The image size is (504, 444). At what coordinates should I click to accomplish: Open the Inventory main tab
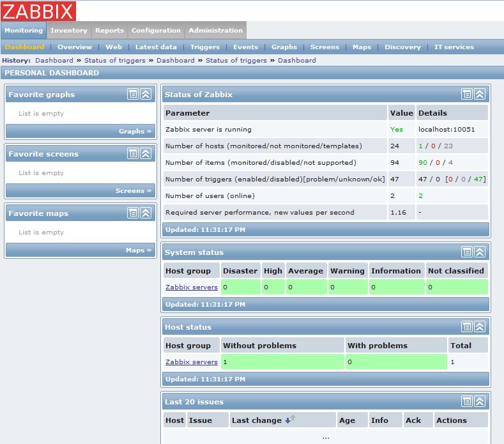(69, 30)
